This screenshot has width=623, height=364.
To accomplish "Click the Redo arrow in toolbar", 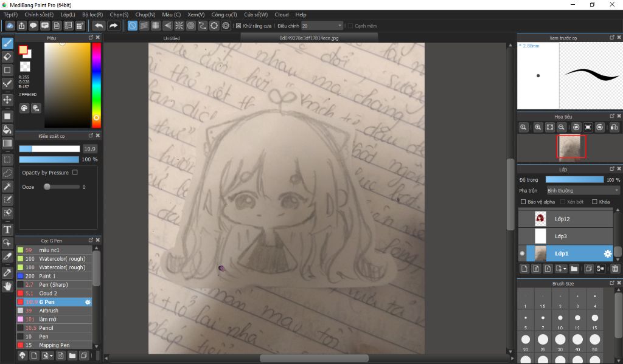I will point(114,26).
